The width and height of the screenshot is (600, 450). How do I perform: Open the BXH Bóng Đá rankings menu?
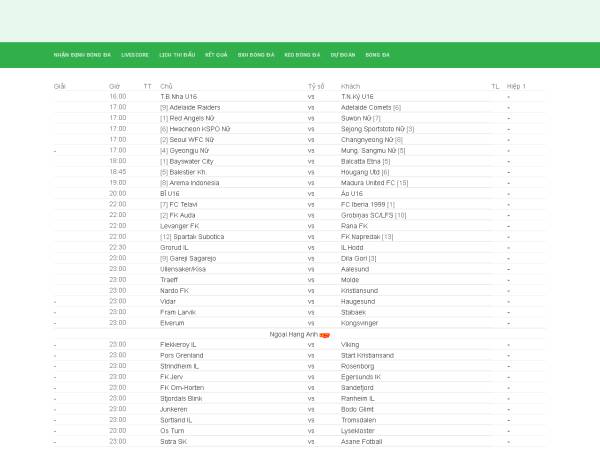tap(256, 55)
